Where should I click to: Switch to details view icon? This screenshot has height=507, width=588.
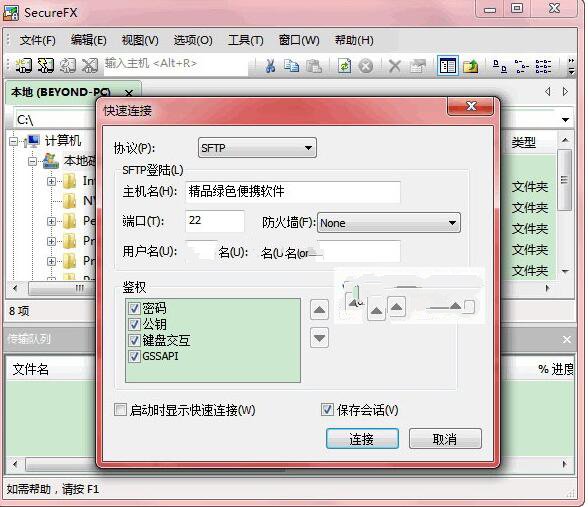[543, 66]
